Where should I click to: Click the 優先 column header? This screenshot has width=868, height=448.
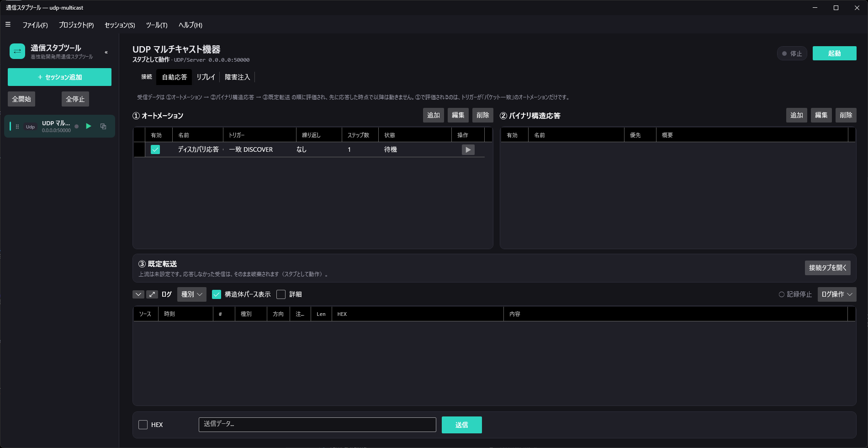tap(640, 135)
